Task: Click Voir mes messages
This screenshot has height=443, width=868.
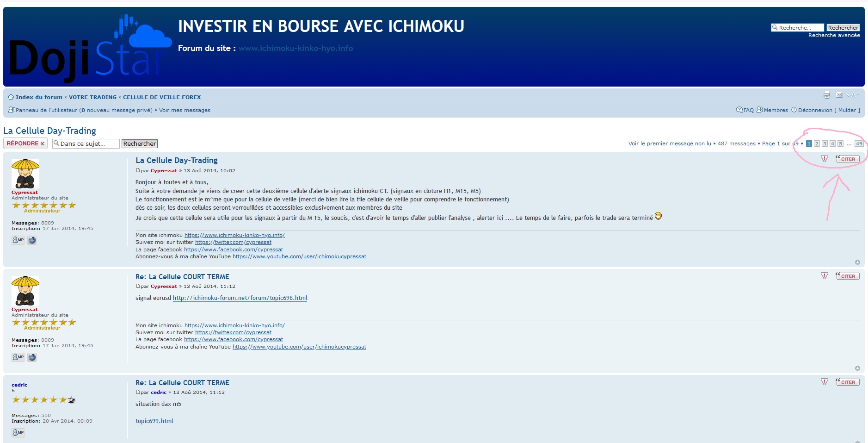Action: (185, 110)
